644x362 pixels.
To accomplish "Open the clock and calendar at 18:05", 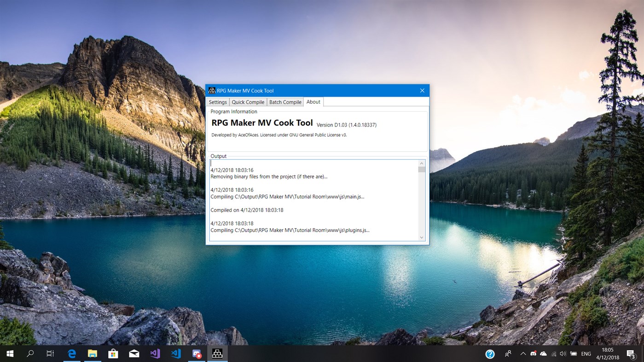I will 607,354.
